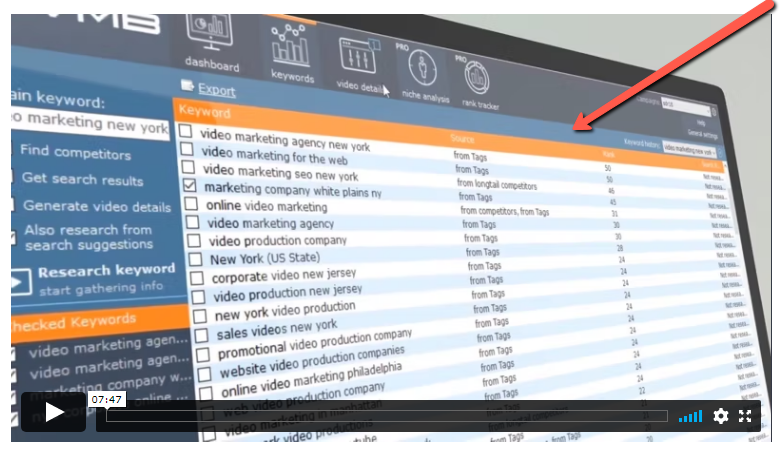780x450 pixels.
Task: Click the Research keyword button
Action: point(95,279)
